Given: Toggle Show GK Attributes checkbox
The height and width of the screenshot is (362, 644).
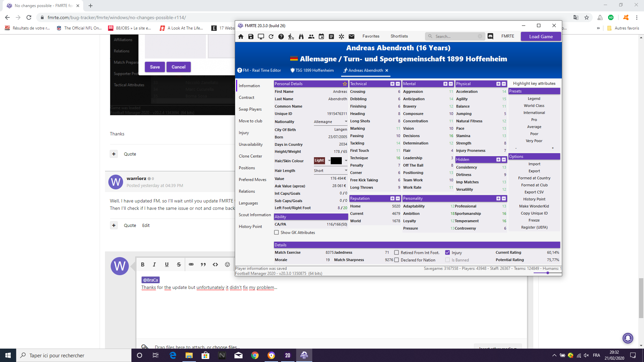Looking at the screenshot, I should (x=276, y=232).
